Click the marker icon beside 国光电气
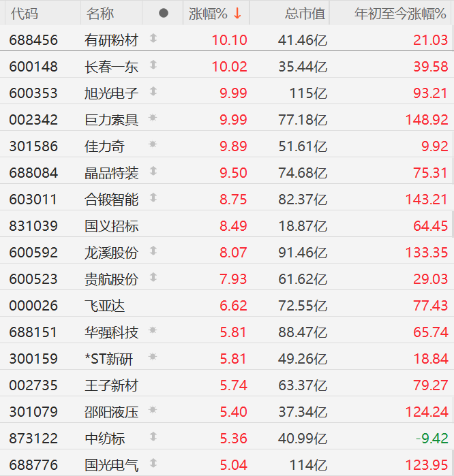This screenshot has width=454, height=476. [153, 463]
